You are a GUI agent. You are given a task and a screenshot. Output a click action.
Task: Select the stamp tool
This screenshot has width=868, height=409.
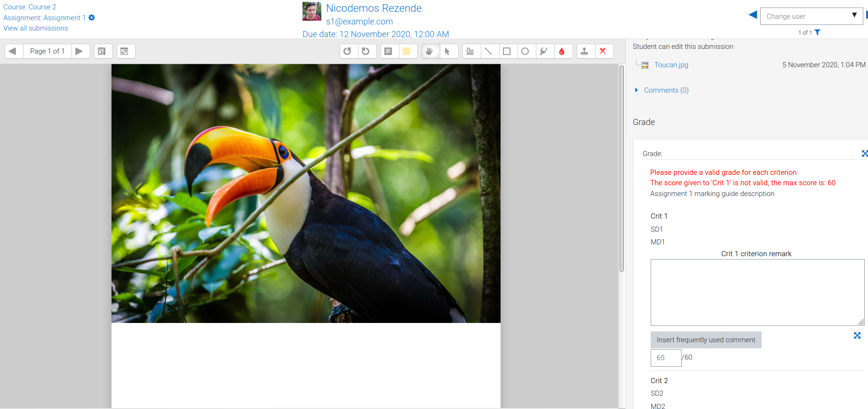tap(586, 51)
